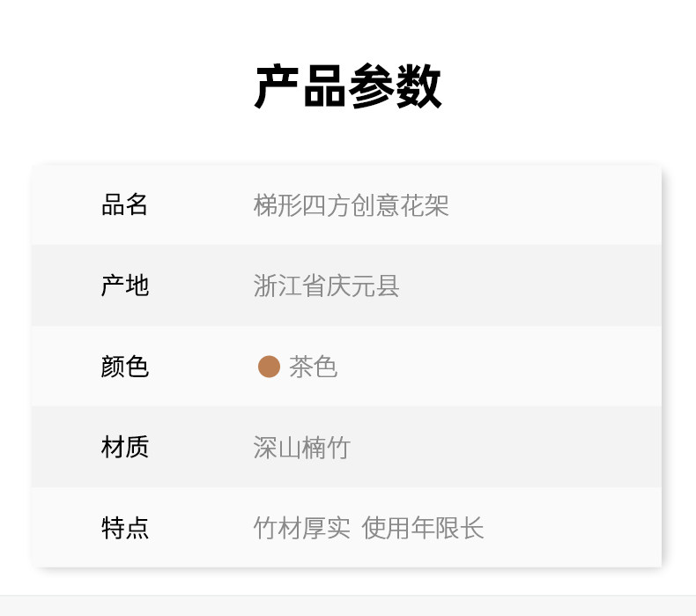
Task: Click the material value 深山楠竹
Action: 301,448
